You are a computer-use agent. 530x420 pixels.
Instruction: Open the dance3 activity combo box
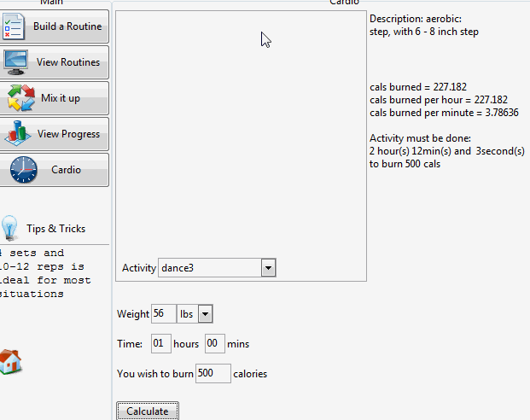(217, 268)
